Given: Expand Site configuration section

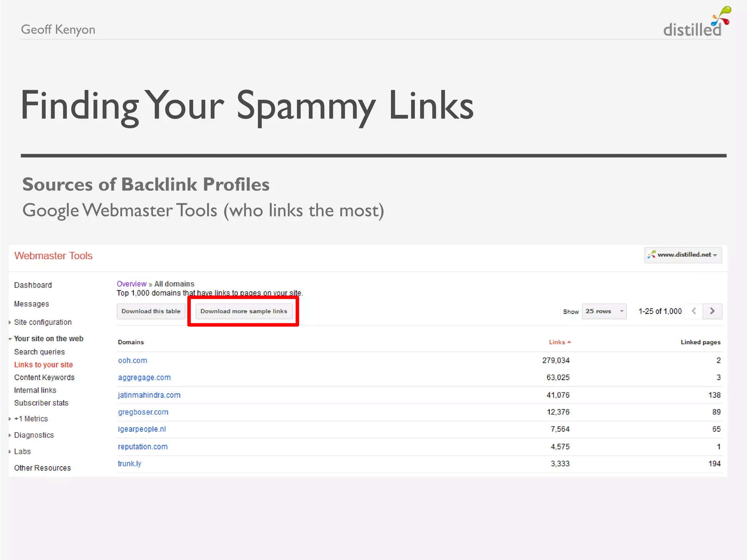Looking at the screenshot, I should 43,322.
